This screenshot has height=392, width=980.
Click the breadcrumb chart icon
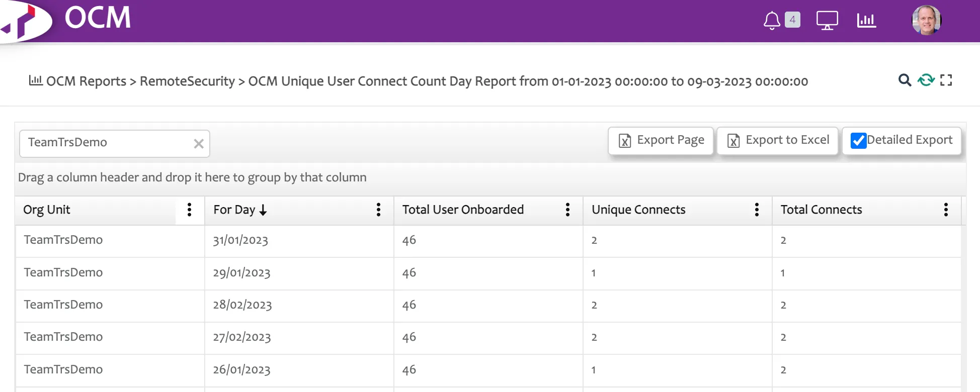click(35, 80)
